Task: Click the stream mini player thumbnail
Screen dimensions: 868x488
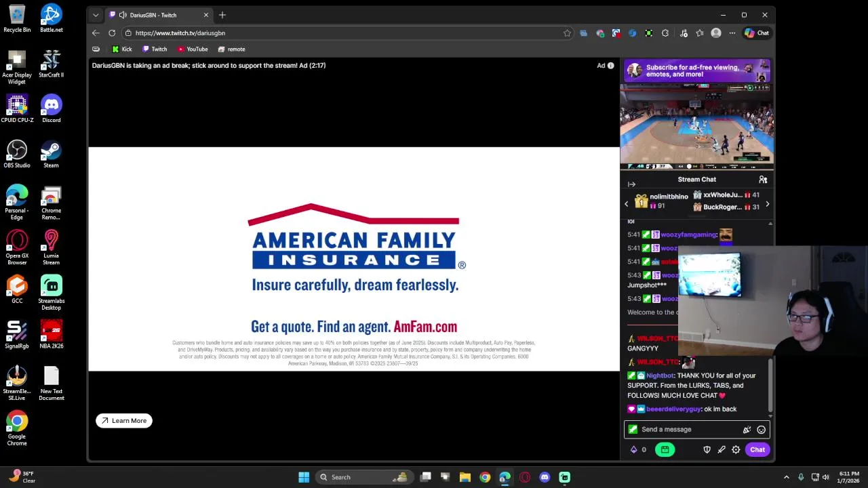Action: (x=696, y=127)
